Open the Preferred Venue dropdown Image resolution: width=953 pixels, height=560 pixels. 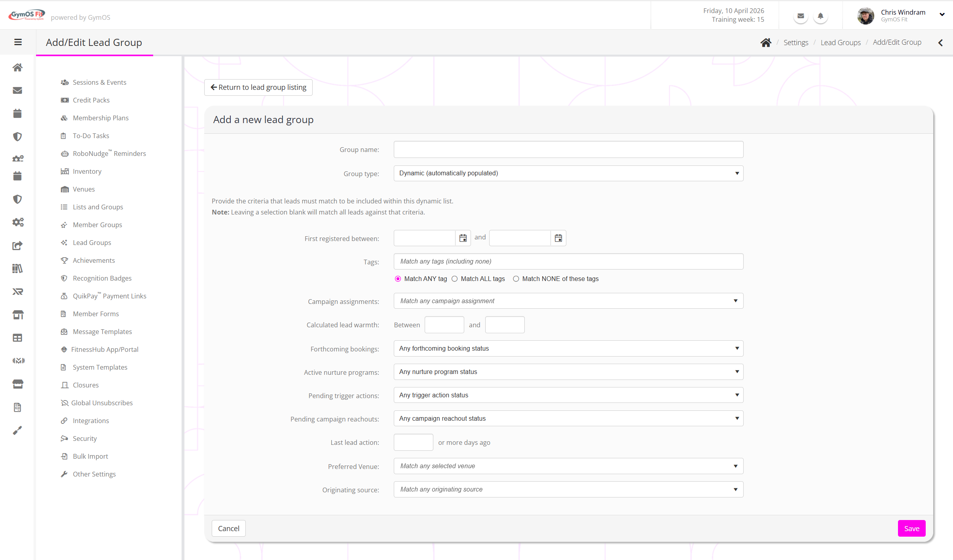click(568, 466)
